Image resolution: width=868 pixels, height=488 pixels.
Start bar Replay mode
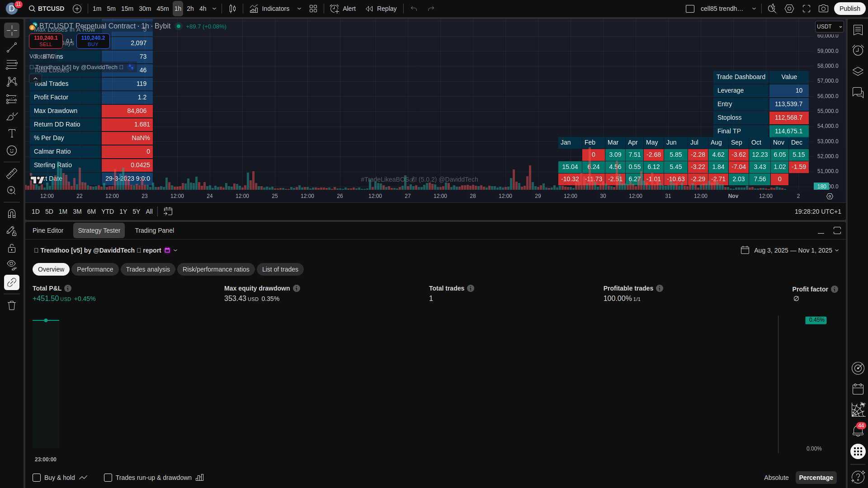381,9
